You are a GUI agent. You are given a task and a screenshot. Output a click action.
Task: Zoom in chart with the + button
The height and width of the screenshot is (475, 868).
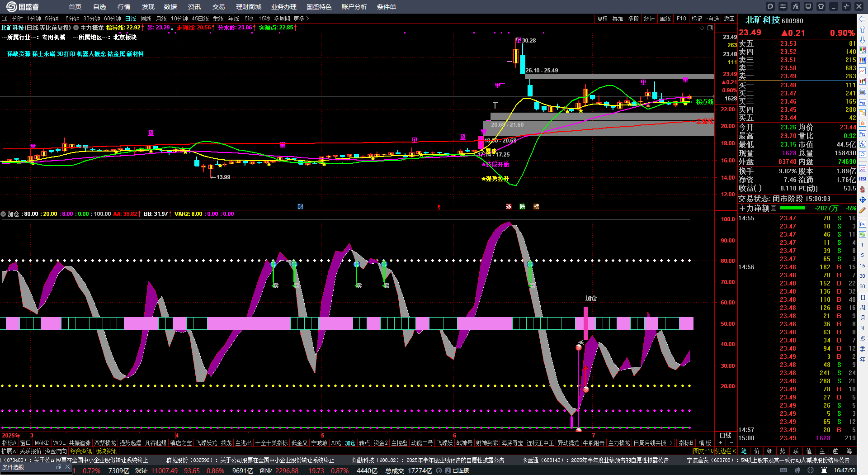pyautogui.click(x=721, y=443)
